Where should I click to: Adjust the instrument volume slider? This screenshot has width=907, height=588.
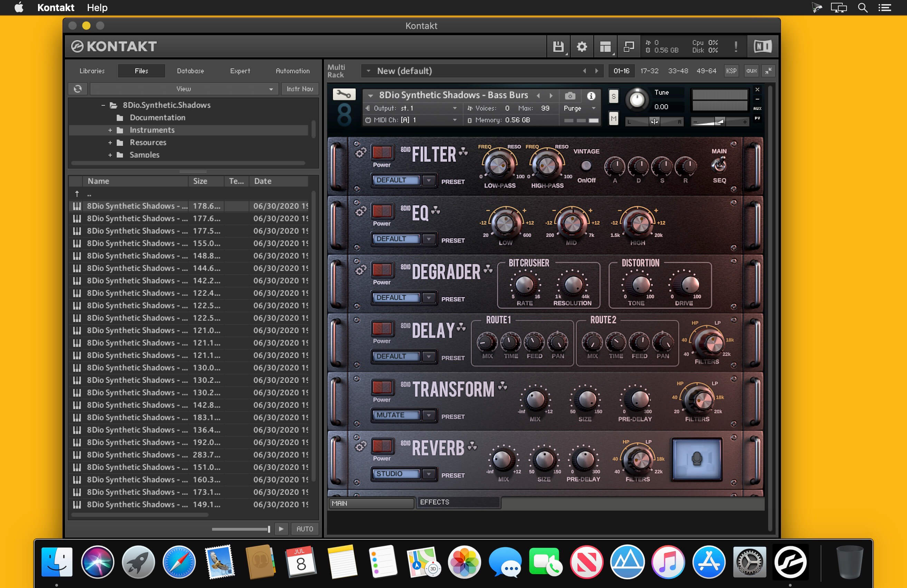[719, 122]
